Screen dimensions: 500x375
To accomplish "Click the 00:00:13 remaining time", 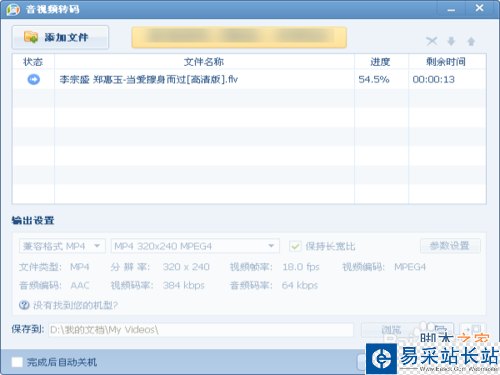I will (x=433, y=79).
